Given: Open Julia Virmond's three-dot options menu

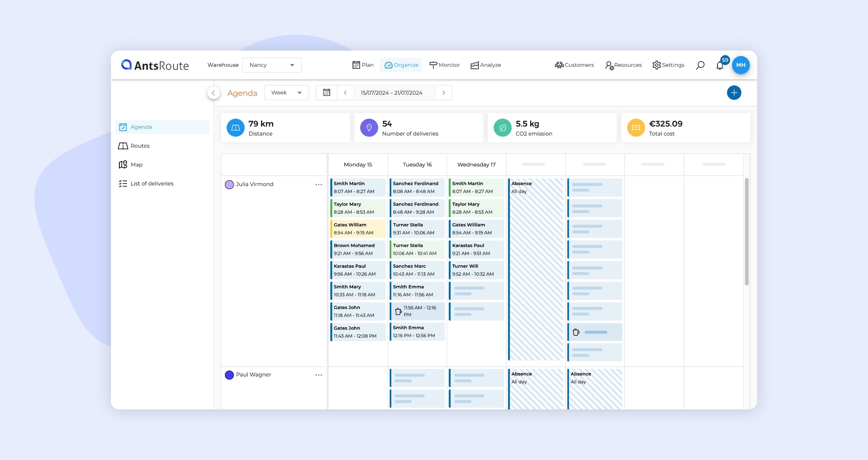Looking at the screenshot, I should (318, 184).
